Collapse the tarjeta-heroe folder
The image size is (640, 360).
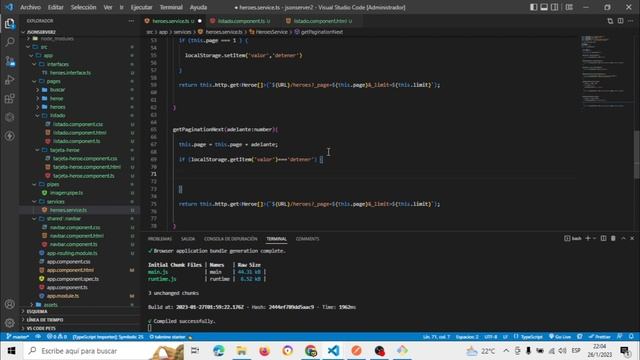(x=38, y=150)
